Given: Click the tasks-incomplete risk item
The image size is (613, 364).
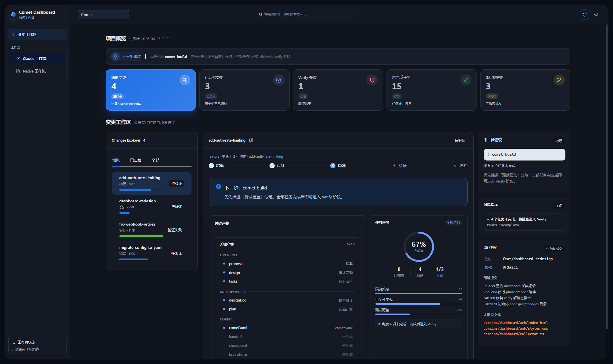Looking at the screenshot, I should click(x=524, y=222).
